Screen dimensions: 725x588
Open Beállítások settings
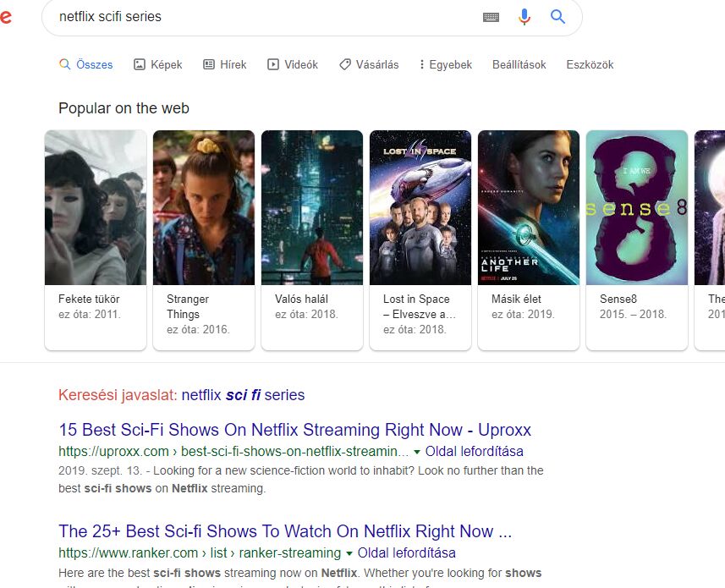click(x=519, y=64)
